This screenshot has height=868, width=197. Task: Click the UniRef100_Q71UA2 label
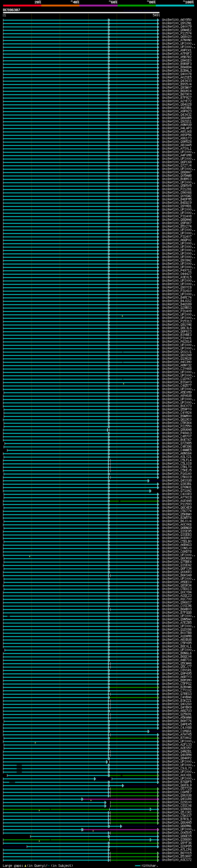click(x=177, y=491)
